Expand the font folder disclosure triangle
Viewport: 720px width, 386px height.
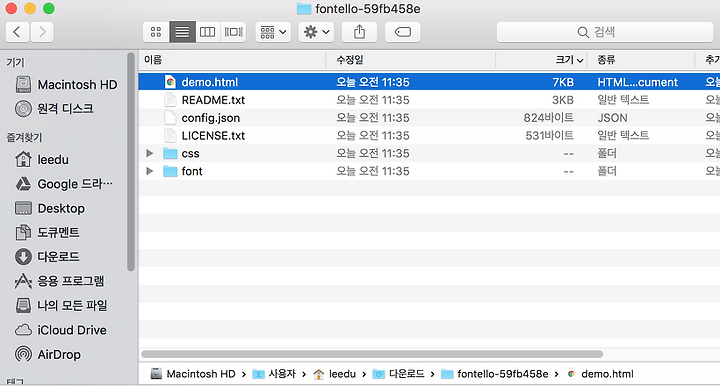click(150, 171)
